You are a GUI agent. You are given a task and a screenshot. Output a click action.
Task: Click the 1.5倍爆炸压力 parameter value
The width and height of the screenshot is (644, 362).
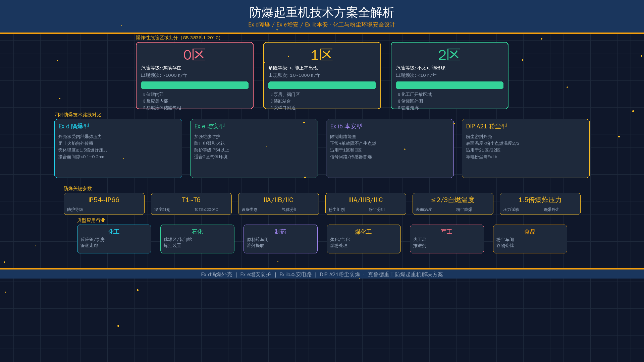point(540,200)
